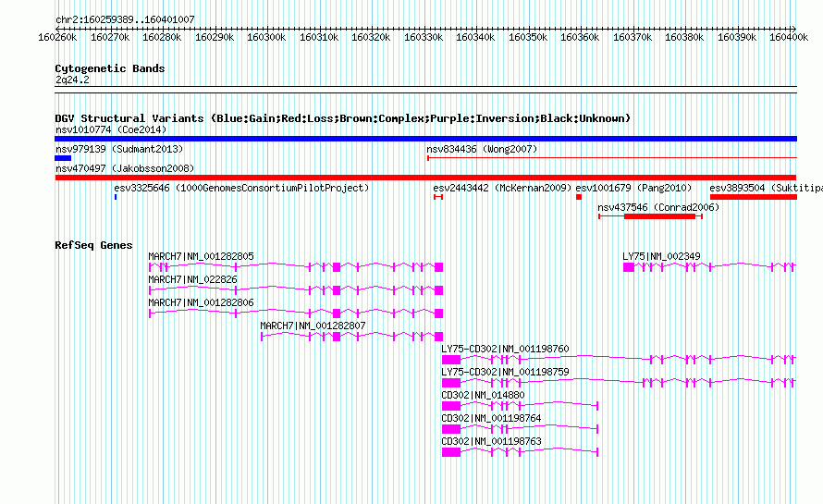Screen dimensions: 823x504
Task: Select the blue nsv1010774 gain bar
Action: click(425, 139)
